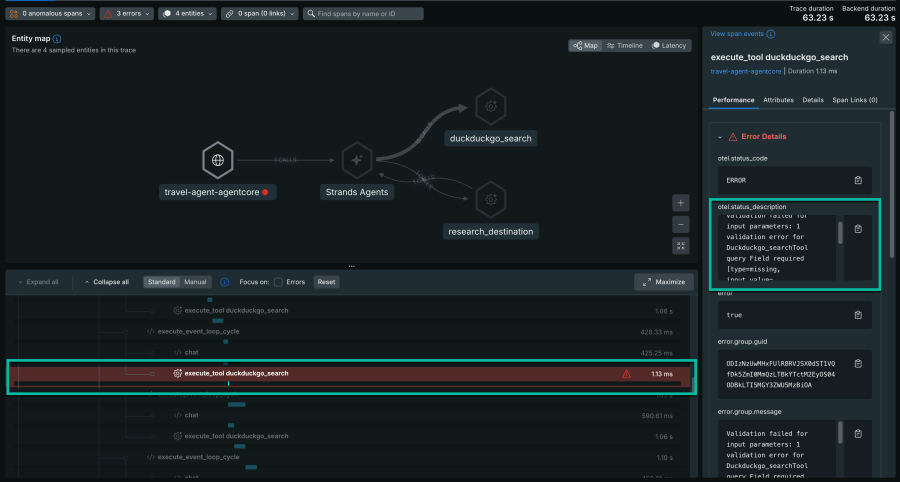Click the Strands Agents node label
This screenshot has height=482, width=900.
(357, 192)
